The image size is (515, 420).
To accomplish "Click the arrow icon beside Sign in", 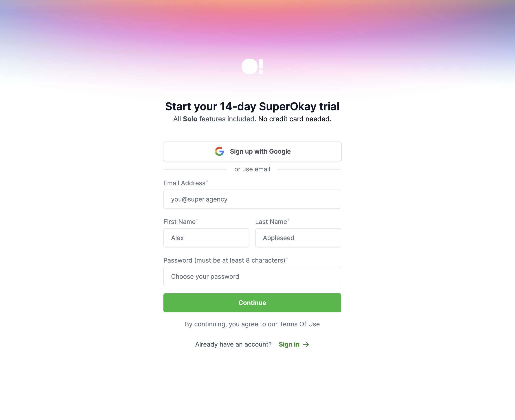I will coord(306,344).
